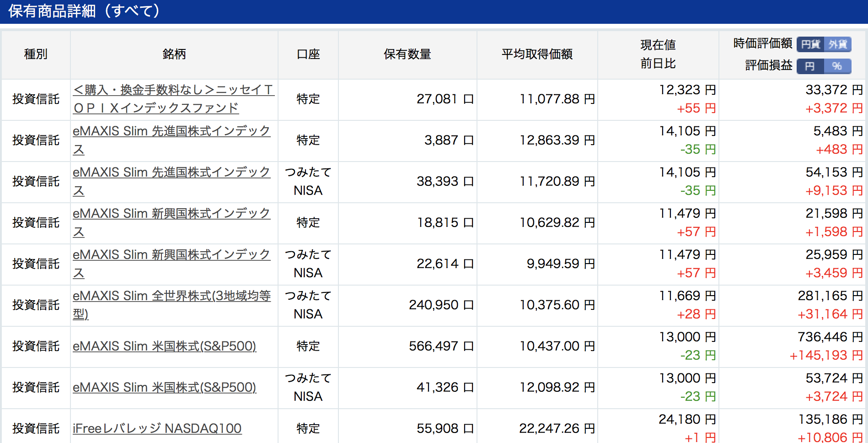
Task: Open eMAXIS Slim 米国株式(S&P500) in つみたてNISA account
Action: (x=165, y=387)
